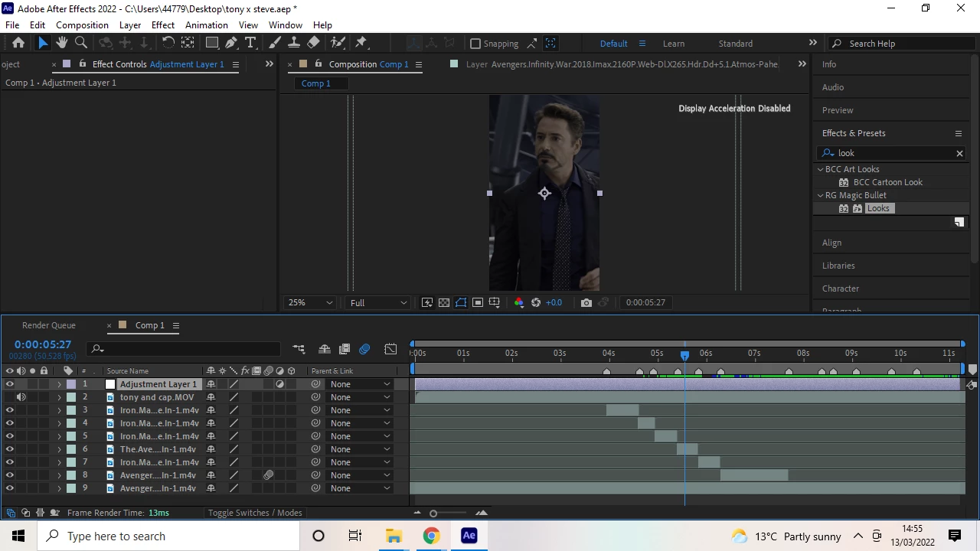Click the current time display 0:00:05:27

coord(43,344)
